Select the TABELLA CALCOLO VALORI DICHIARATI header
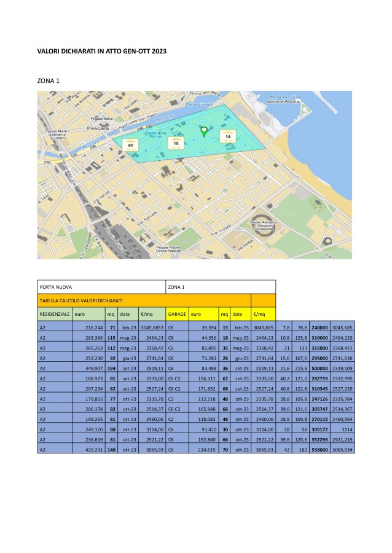Image resolution: width=392 pixels, height=553 pixels. pyautogui.click(x=144, y=300)
